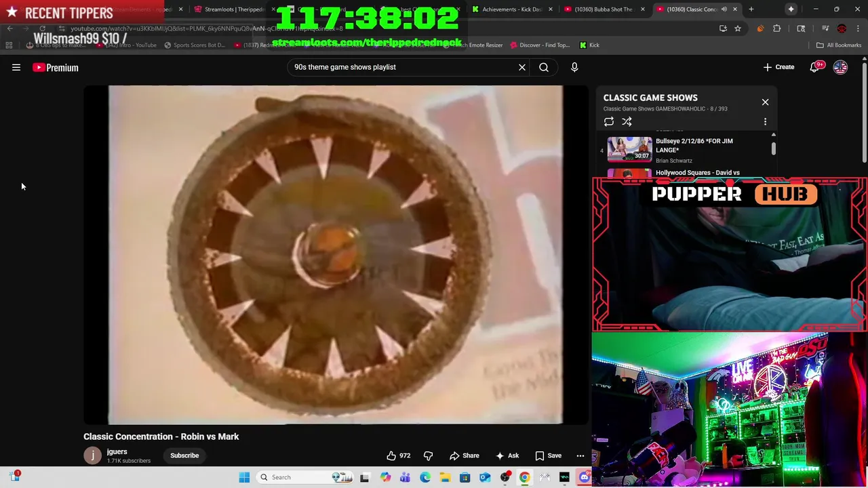Toggle shuffle playlist
868x488 pixels.
click(627, 121)
